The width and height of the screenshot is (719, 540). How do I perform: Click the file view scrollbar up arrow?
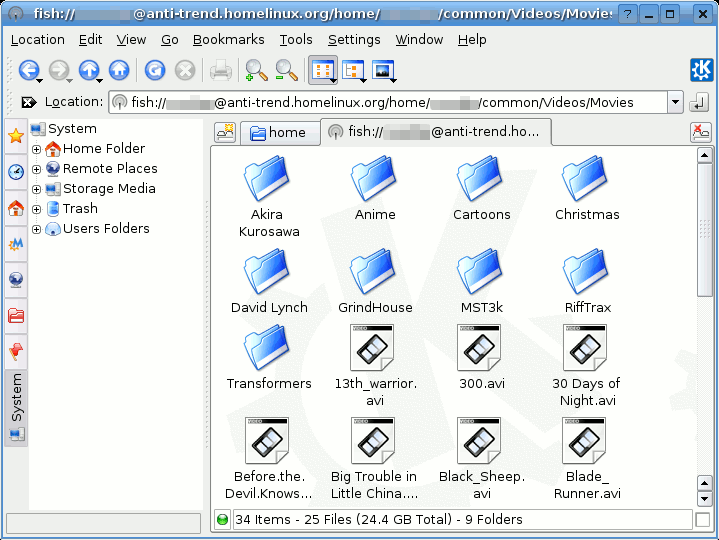pyautogui.click(x=704, y=156)
